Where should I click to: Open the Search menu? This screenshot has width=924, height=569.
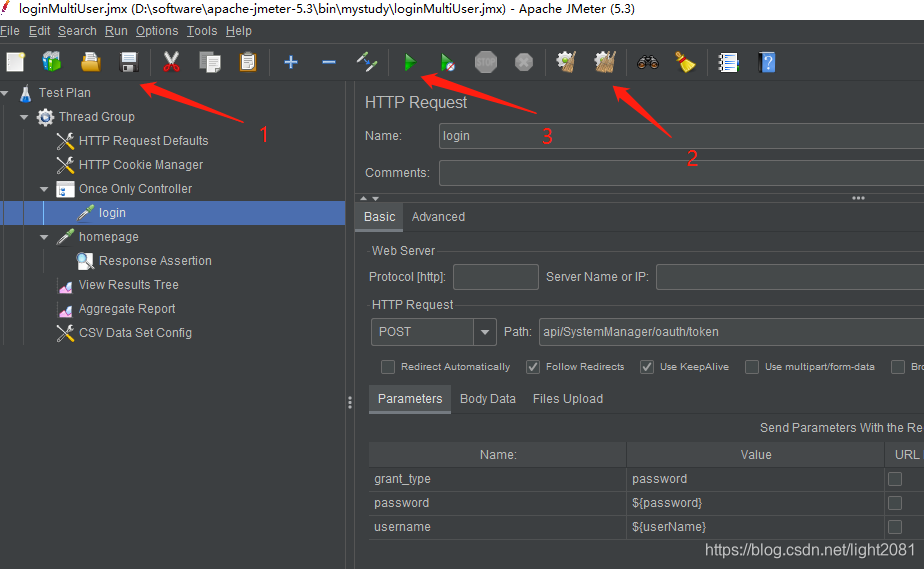coord(77,31)
